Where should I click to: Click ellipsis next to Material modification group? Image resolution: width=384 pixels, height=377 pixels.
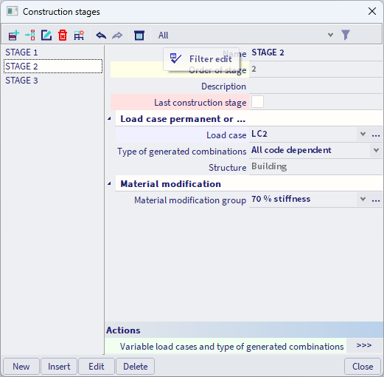point(376,200)
